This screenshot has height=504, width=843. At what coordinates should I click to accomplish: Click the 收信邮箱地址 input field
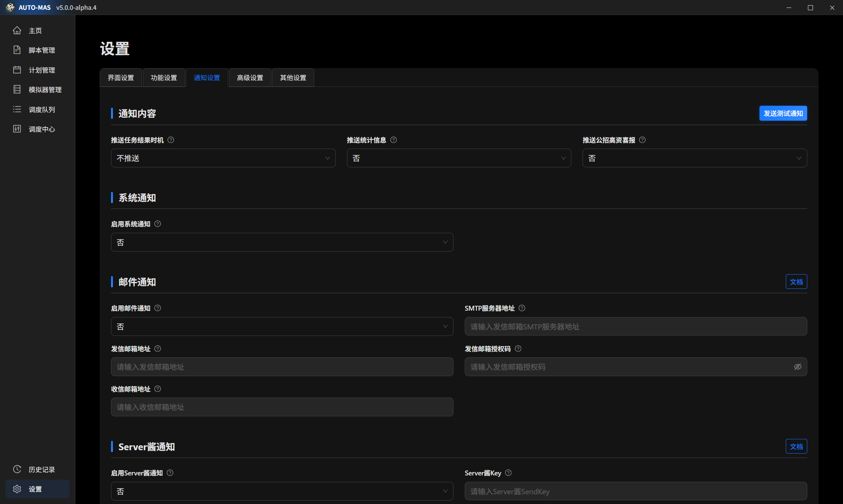[x=282, y=407]
